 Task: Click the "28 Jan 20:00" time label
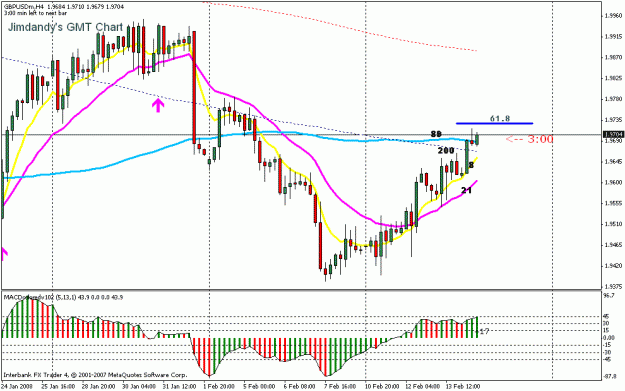(98, 386)
